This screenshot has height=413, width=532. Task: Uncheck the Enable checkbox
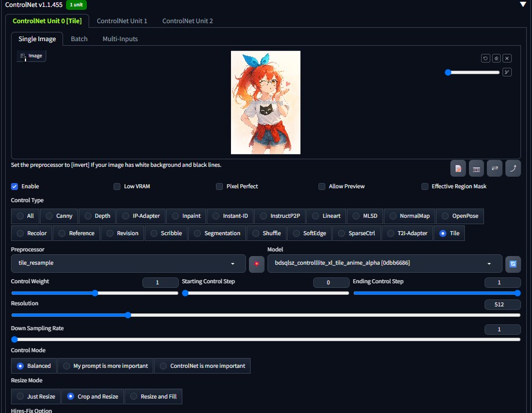click(14, 187)
